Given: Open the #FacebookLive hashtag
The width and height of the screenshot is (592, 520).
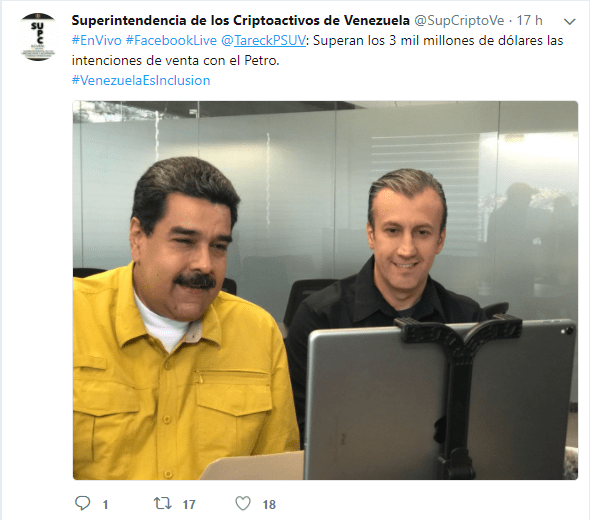Looking at the screenshot, I should [x=171, y=40].
